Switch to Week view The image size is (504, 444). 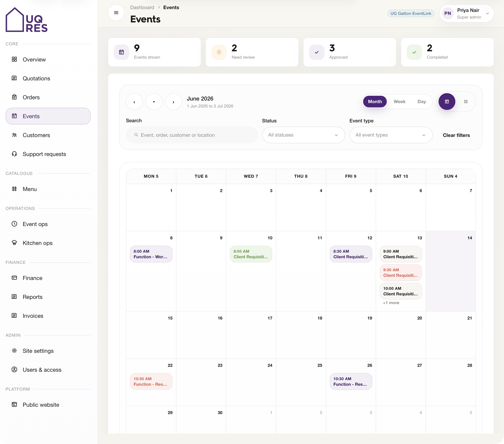click(x=400, y=102)
